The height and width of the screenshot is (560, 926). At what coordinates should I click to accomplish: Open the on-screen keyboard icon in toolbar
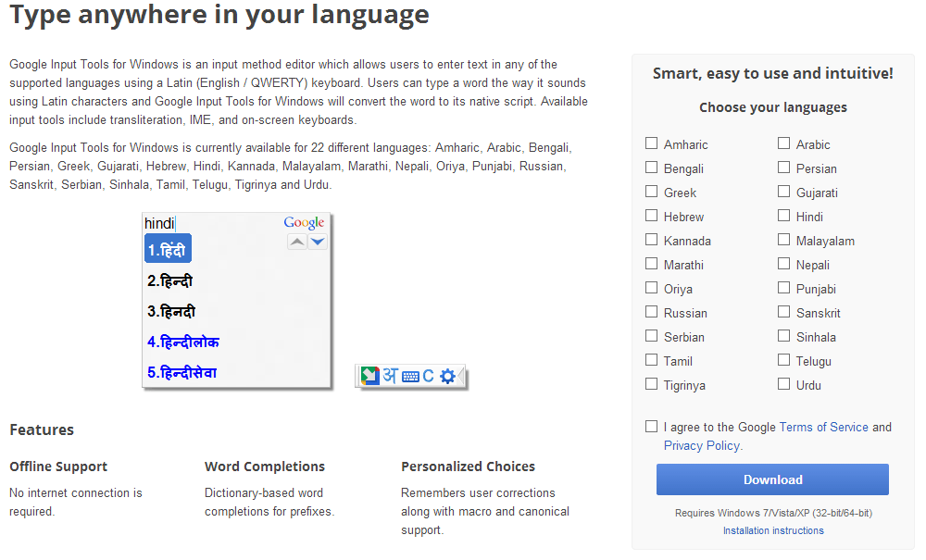point(410,377)
